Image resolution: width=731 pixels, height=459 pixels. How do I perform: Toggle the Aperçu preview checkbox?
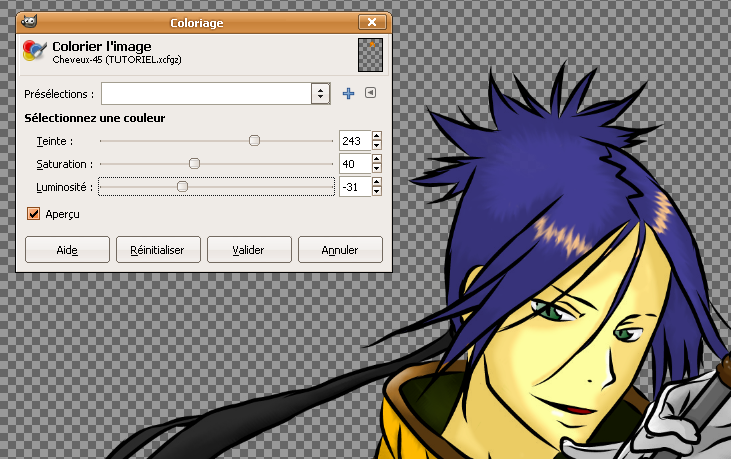click(35, 214)
